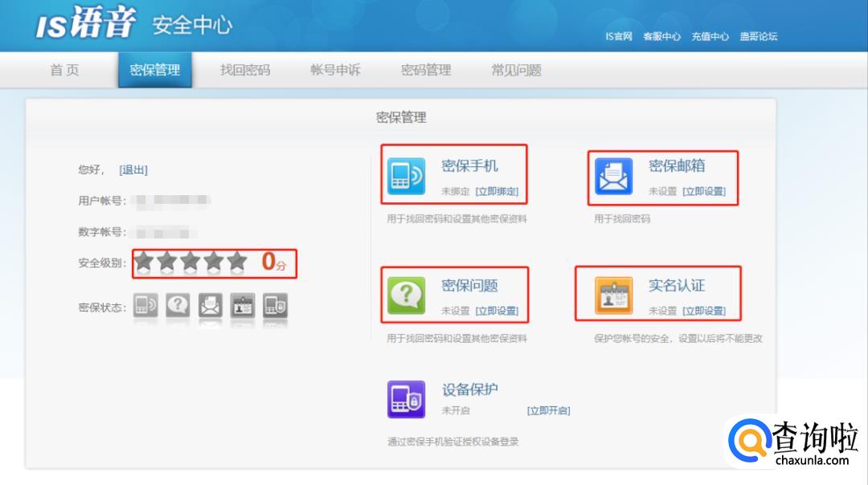Switch to the 找回密码 tab
This screenshot has width=868, height=485.
click(x=245, y=71)
